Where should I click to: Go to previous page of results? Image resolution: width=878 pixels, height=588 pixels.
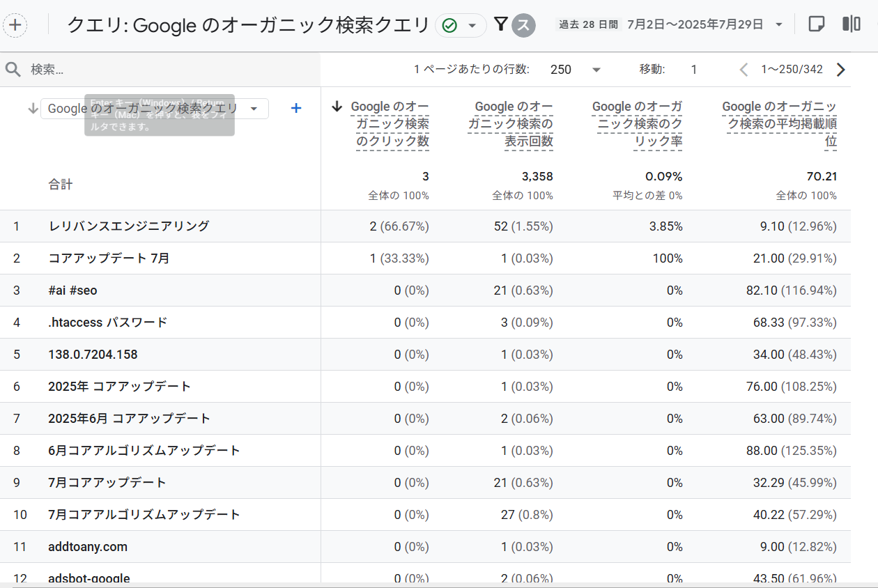click(744, 70)
